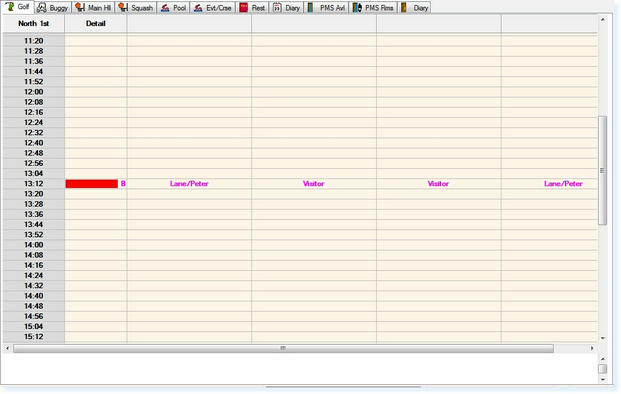Click the 14:00 time slot row header
The image size is (621, 394).
34,245
